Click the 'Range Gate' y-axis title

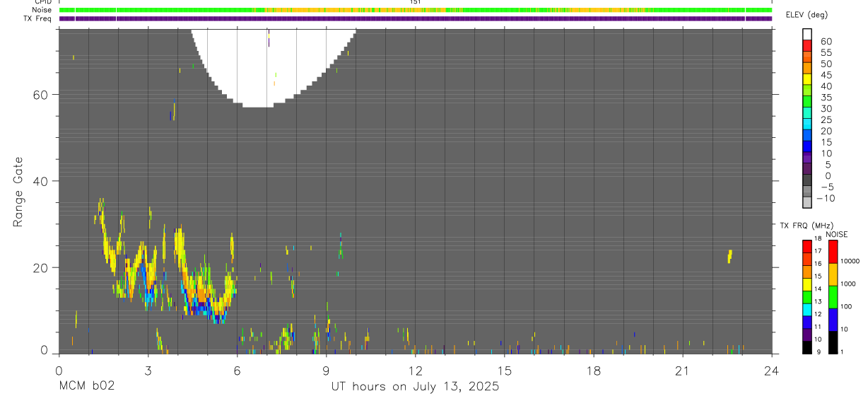[x=17, y=192]
